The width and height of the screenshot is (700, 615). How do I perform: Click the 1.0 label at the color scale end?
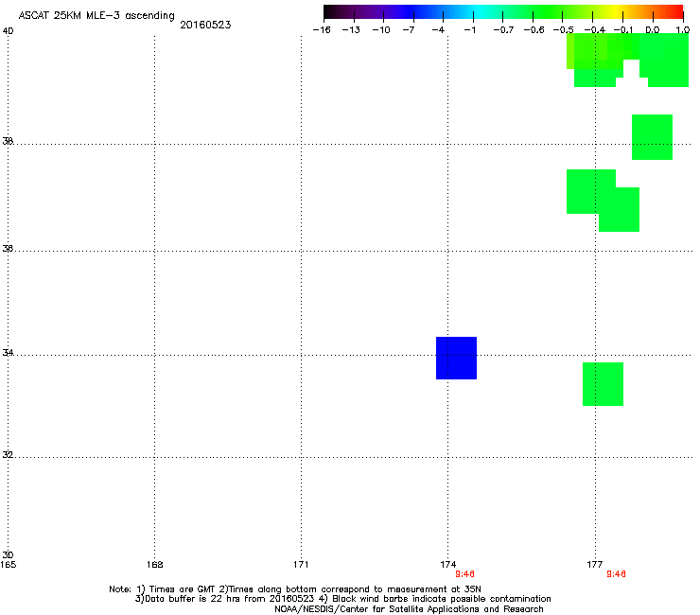click(x=683, y=30)
